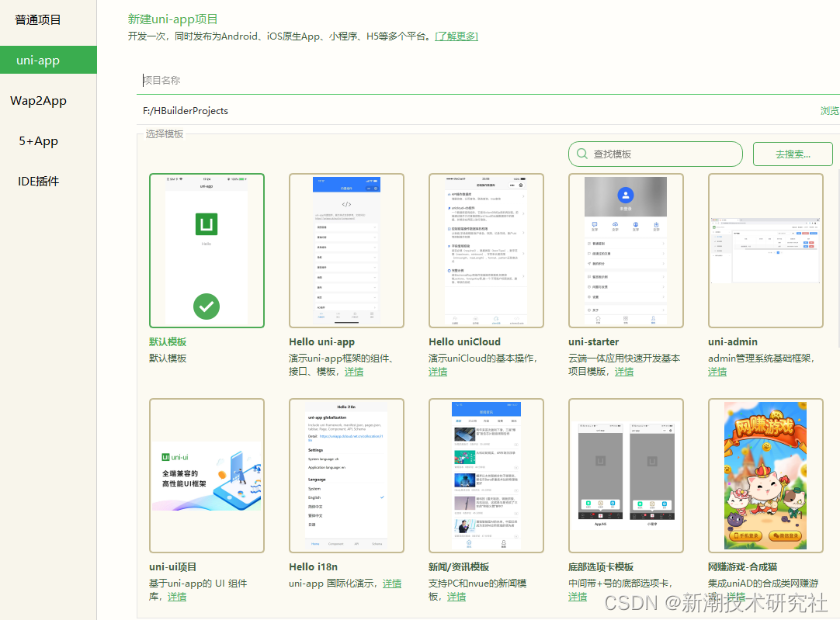Click the Hello i18n title text
Screen dimensions: 840x620
[314, 566]
